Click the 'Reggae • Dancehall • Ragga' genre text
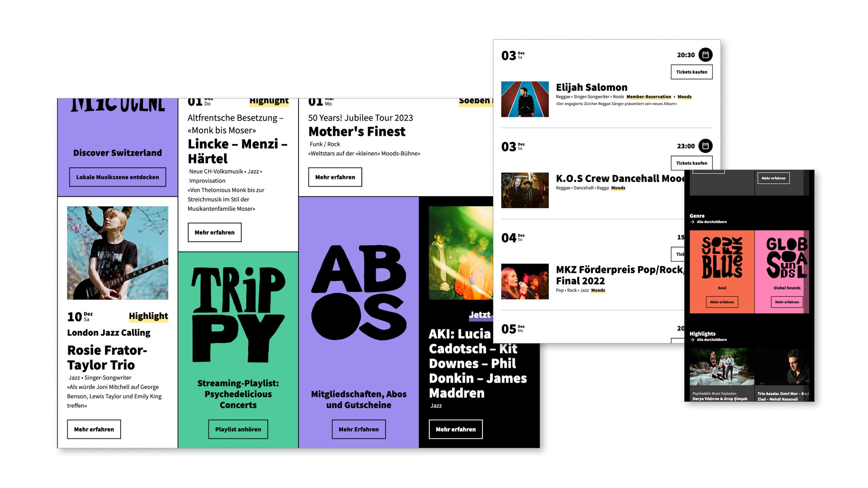Viewport: 868px width, 488px height. pos(582,188)
